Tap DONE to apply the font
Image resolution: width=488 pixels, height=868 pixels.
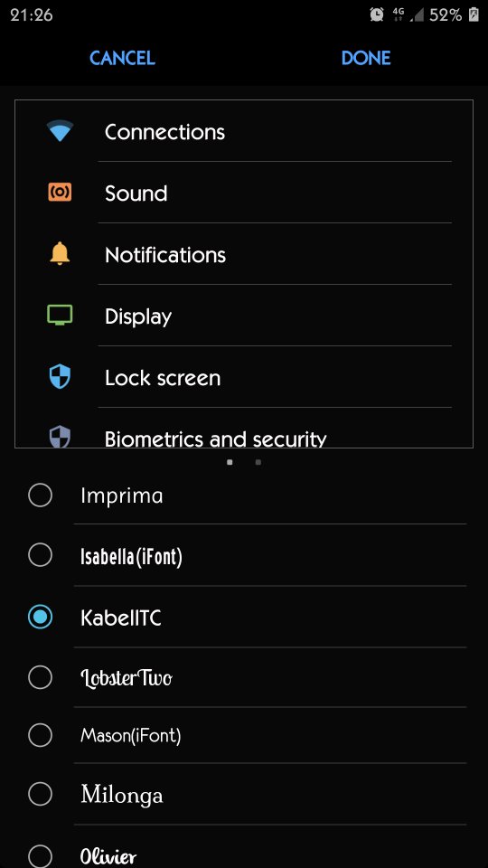tap(366, 58)
